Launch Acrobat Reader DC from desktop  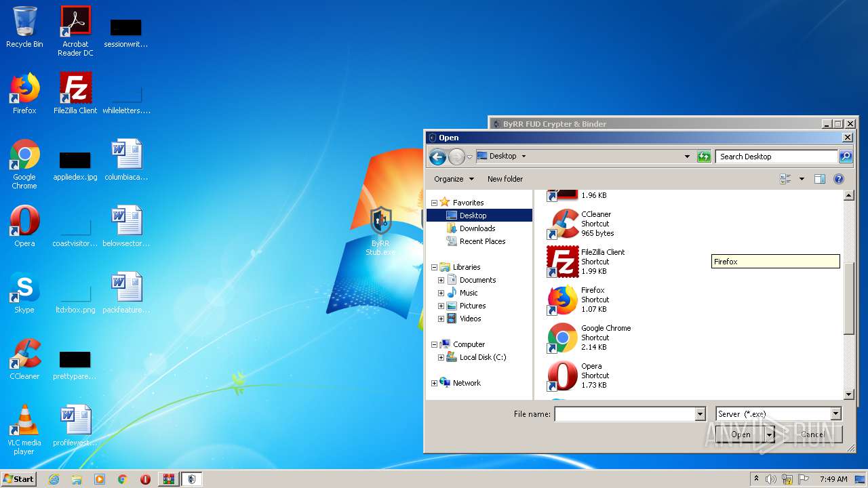75,31
